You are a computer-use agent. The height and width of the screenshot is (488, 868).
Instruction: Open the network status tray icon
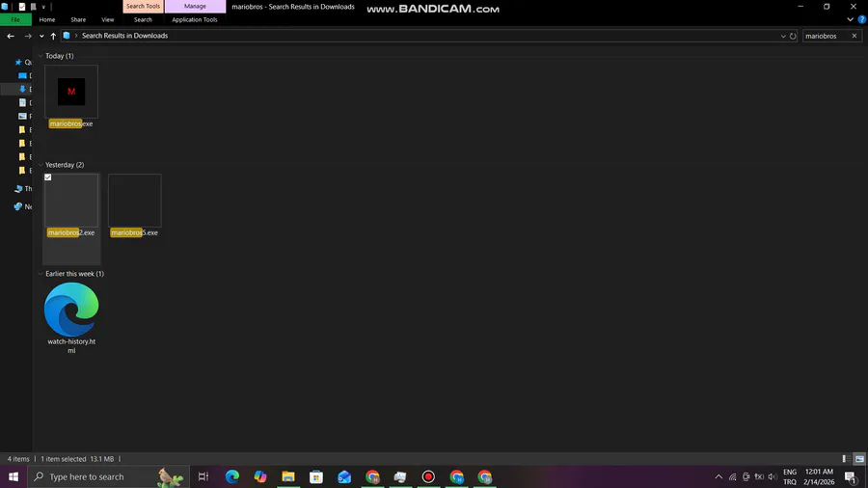(x=732, y=476)
